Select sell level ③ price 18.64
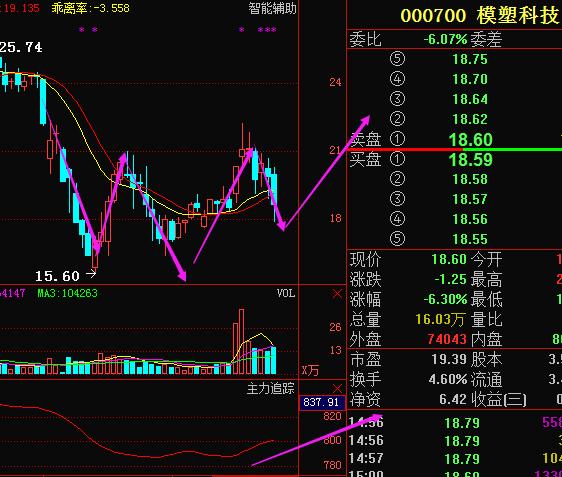This screenshot has width=562, height=477. point(470,99)
